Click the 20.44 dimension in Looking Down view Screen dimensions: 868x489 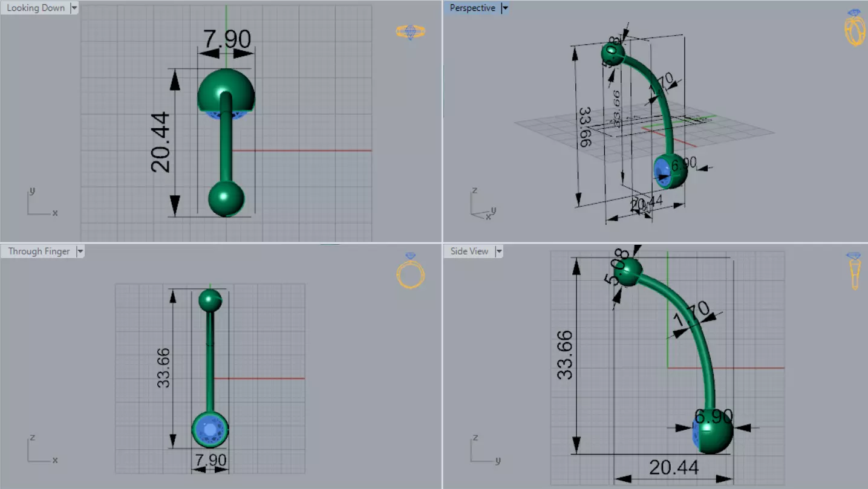[x=161, y=142]
